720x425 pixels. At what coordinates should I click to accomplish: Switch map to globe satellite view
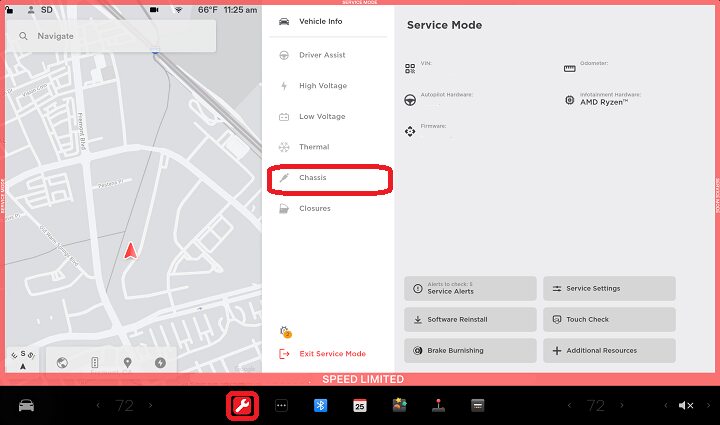pos(62,363)
